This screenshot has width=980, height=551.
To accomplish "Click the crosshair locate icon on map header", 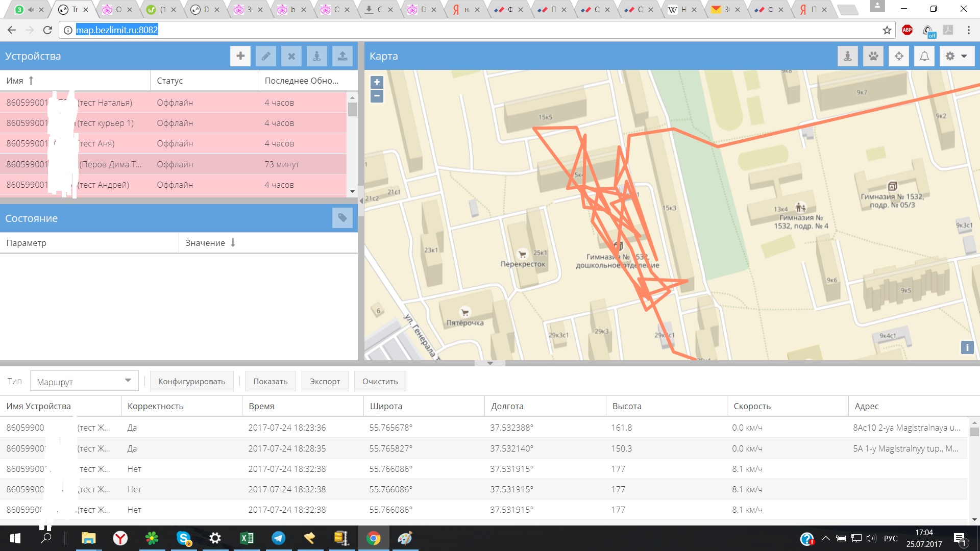I will point(898,56).
